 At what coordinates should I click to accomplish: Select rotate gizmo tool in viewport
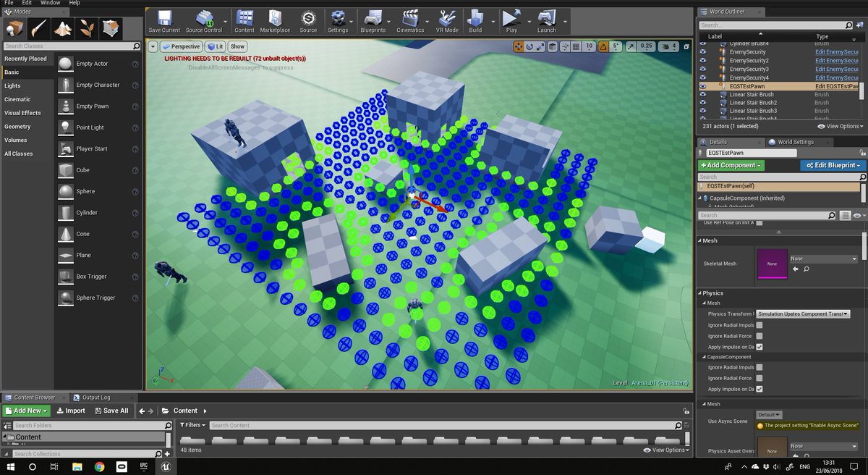coord(529,46)
